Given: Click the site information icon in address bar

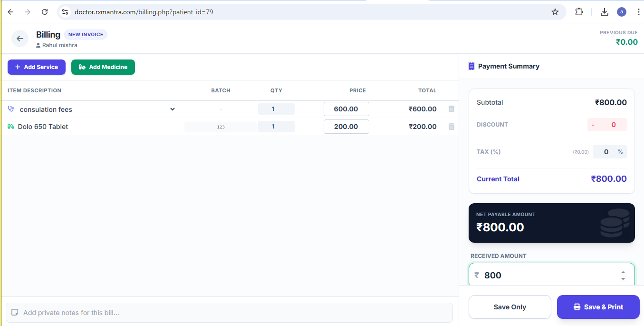Looking at the screenshot, I should point(65,12).
